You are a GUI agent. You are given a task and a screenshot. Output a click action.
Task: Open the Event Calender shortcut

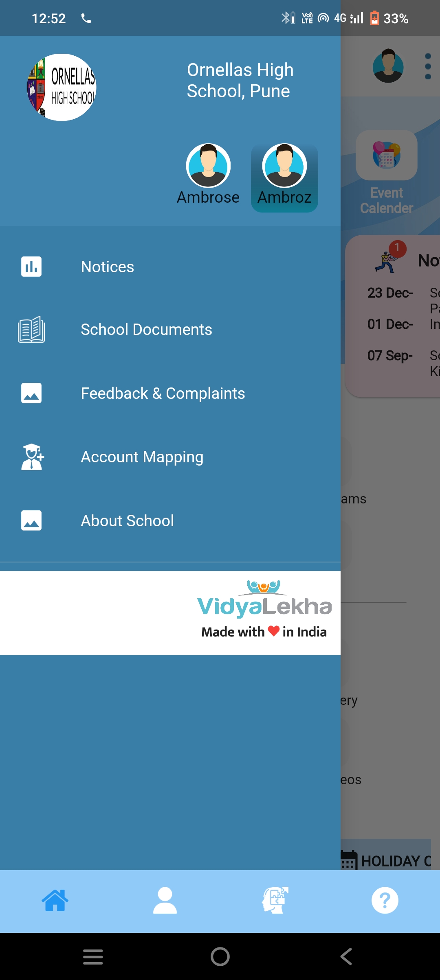[x=387, y=173]
